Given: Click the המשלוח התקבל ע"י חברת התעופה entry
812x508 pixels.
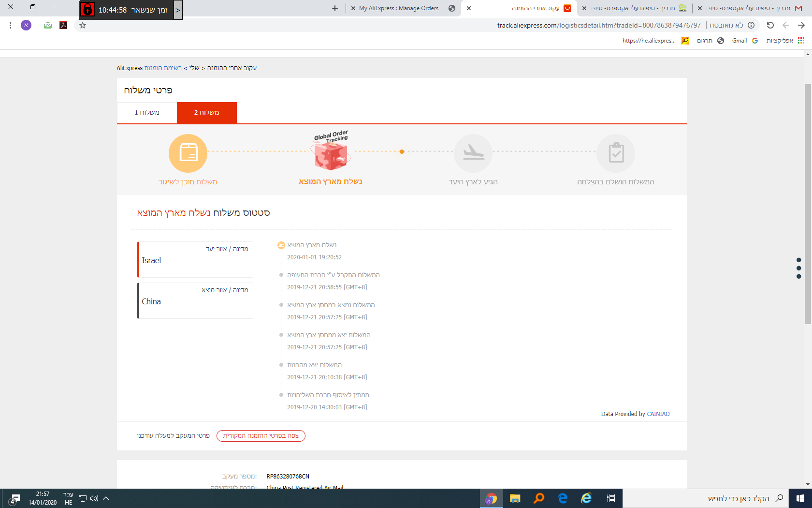Looking at the screenshot, I should (x=333, y=275).
